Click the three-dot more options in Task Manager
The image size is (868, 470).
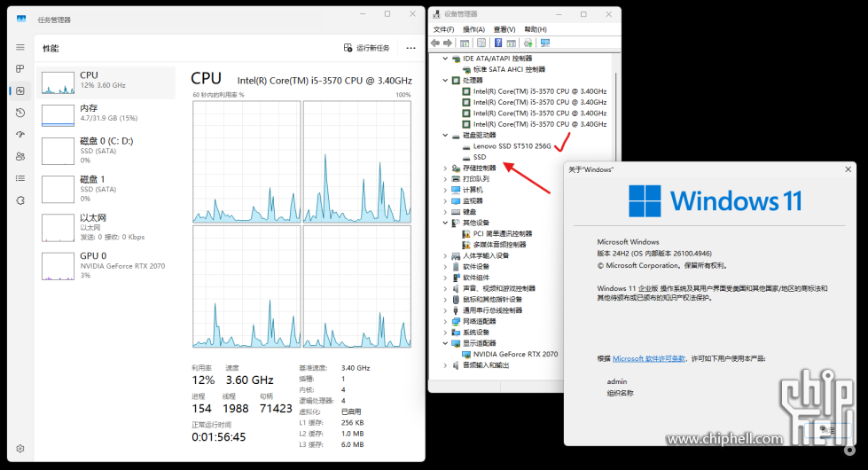tap(411, 48)
